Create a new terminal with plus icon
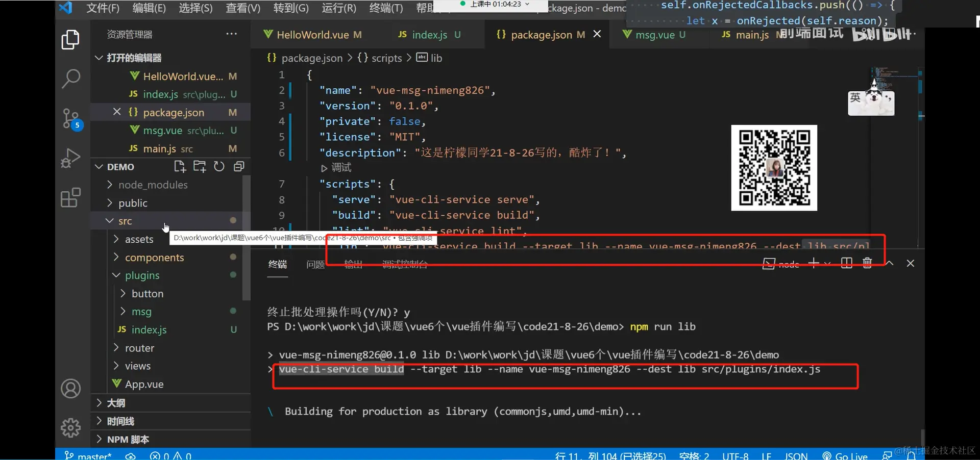980x460 pixels. click(814, 263)
